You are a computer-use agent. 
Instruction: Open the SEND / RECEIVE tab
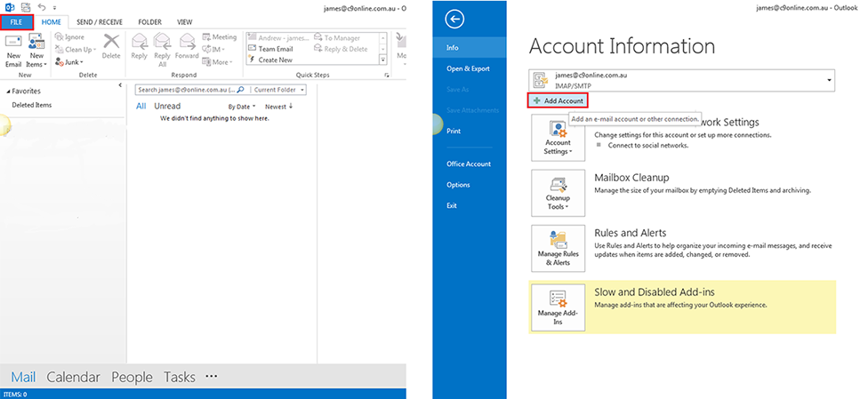pos(100,22)
